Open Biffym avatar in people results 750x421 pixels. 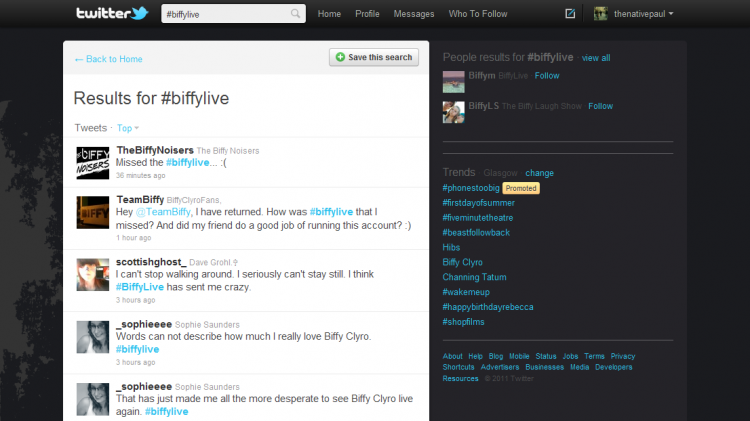click(x=453, y=82)
